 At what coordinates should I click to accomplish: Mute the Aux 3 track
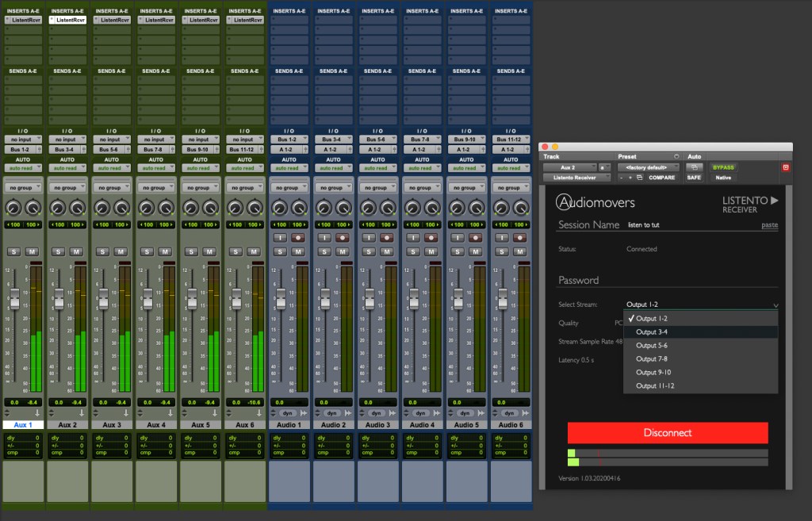(x=121, y=251)
